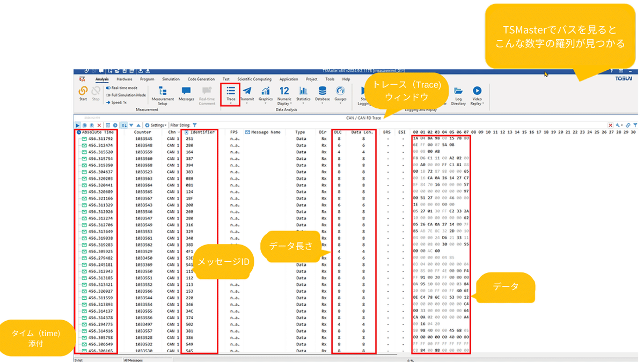Open the Speed: 1x selector
Screen dimensions: 644x362
click(x=116, y=102)
